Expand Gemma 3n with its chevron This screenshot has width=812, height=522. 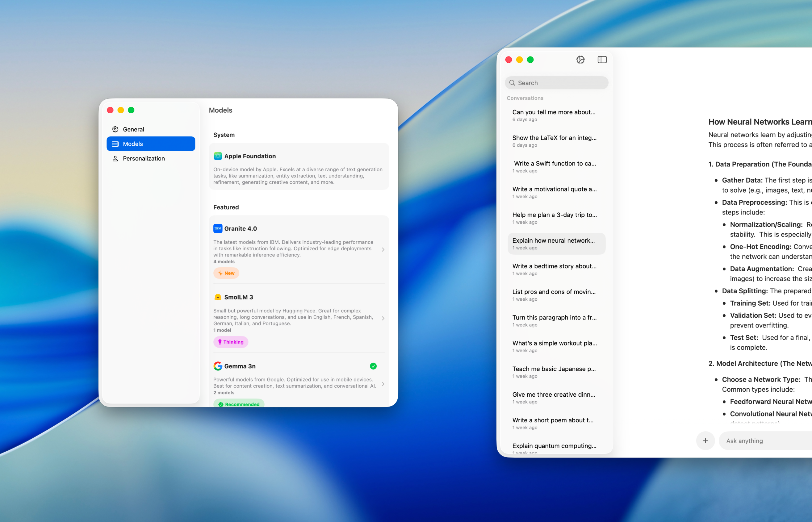pyautogui.click(x=383, y=384)
